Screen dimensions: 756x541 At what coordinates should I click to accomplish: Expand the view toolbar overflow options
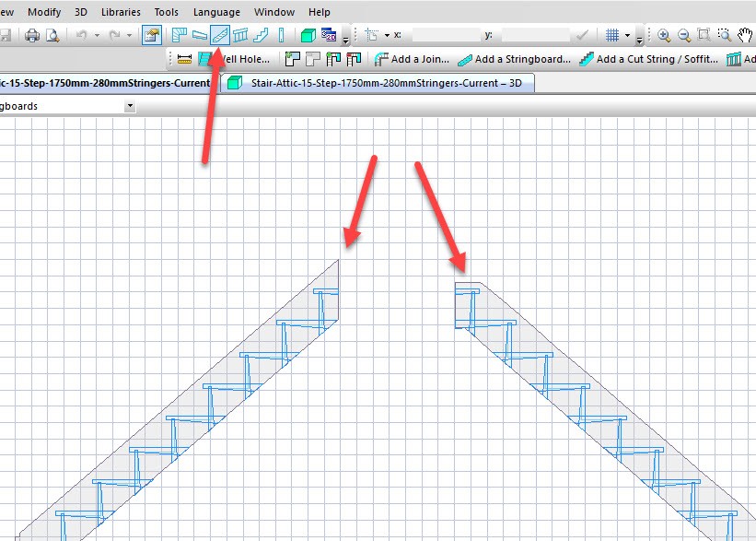pos(345,40)
